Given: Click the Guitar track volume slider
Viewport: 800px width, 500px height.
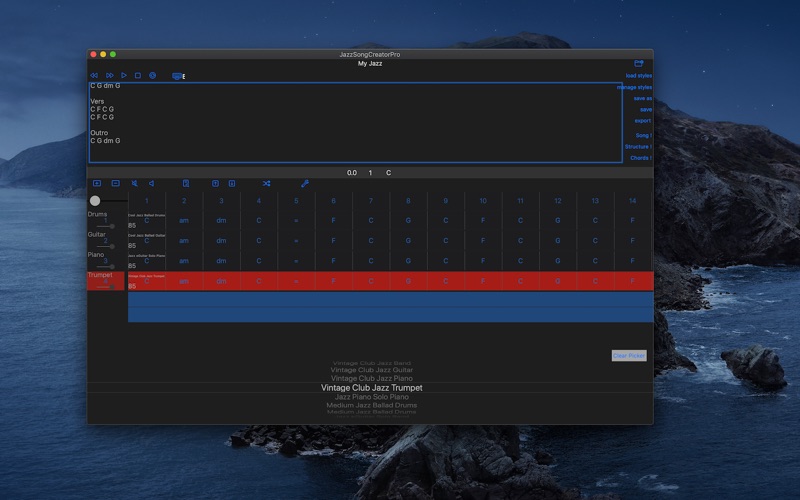Looking at the screenshot, I should [106, 246].
